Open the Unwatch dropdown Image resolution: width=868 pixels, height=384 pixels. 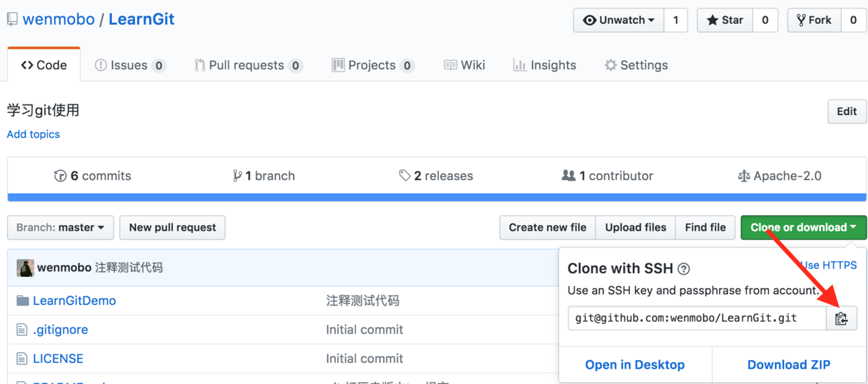coord(619,20)
